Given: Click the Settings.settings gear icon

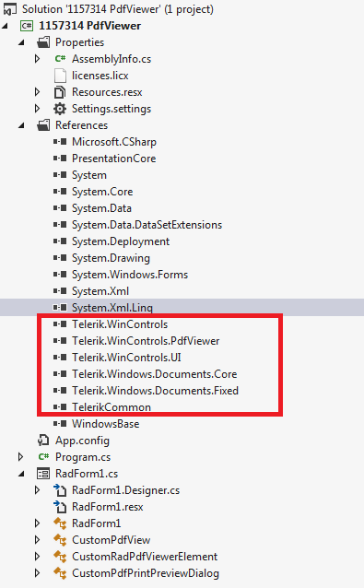Looking at the screenshot, I should pos(60,109).
